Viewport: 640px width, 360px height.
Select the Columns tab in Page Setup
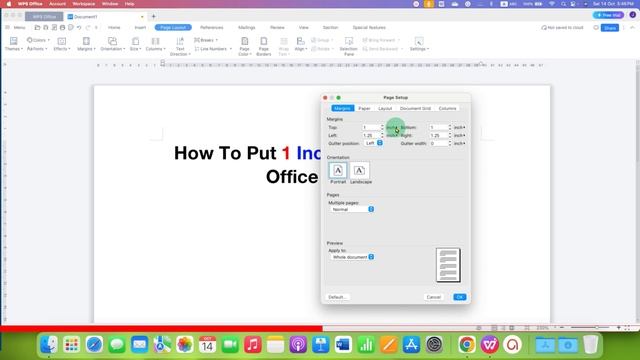(447, 109)
